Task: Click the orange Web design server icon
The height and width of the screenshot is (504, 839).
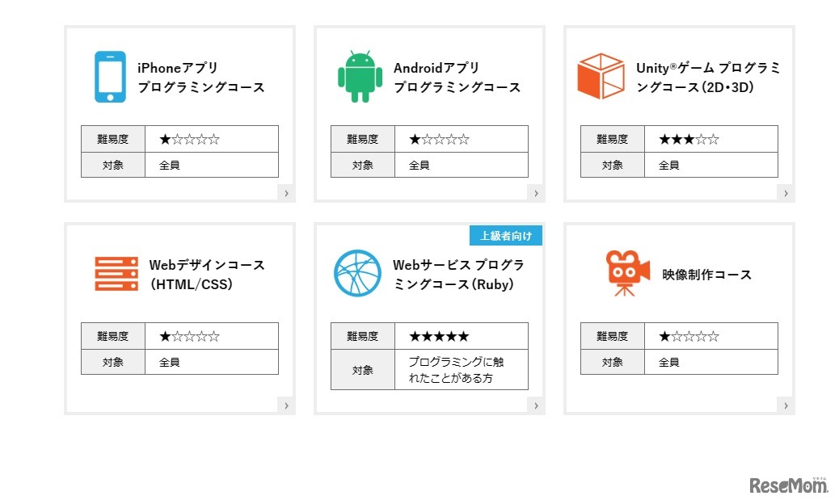Action: [116, 274]
